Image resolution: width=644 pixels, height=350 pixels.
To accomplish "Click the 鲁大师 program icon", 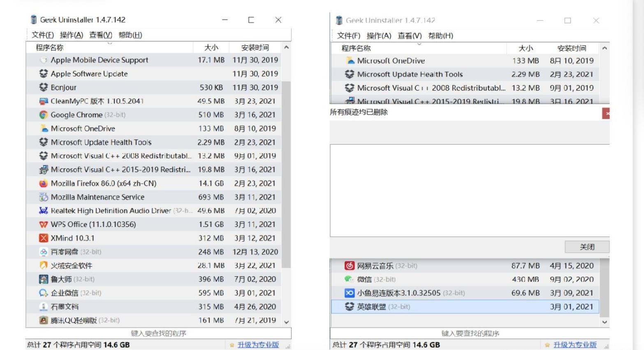I will pos(44,279).
